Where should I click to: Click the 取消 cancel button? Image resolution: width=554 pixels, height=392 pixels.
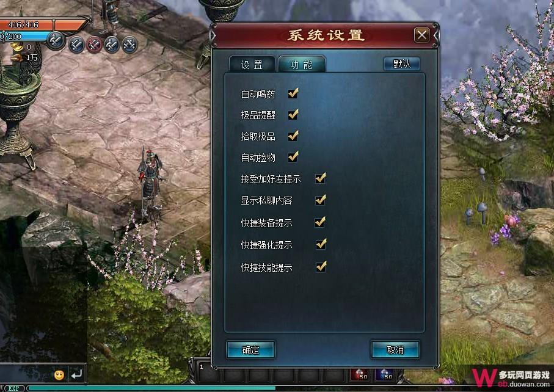click(x=395, y=350)
